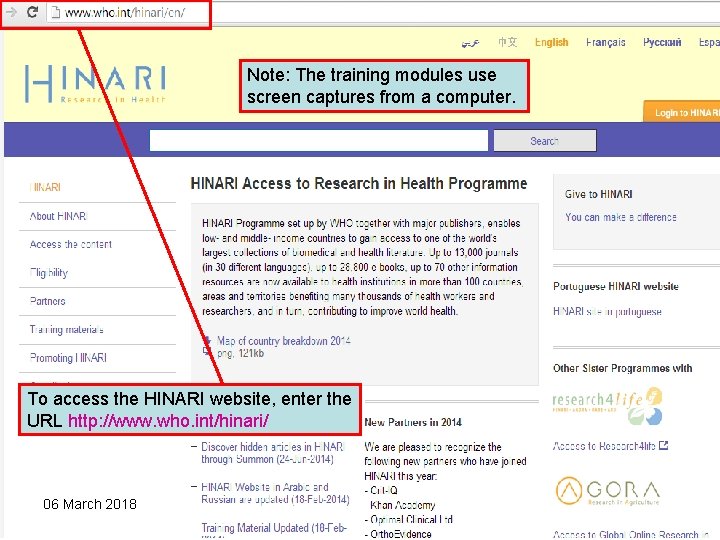Click You can make a difference link

[621, 217]
